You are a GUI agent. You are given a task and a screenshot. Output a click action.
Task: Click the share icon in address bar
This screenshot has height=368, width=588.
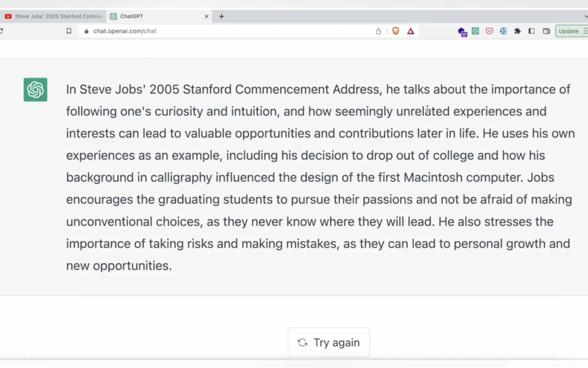[x=378, y=31]
